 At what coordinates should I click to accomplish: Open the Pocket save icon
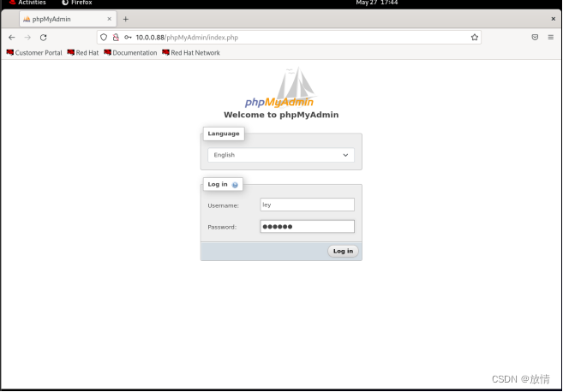point(535,38)
